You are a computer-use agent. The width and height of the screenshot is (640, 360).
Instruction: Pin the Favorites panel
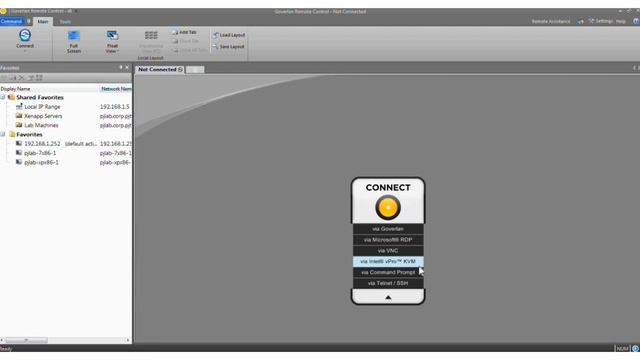(x=121, y=67)
